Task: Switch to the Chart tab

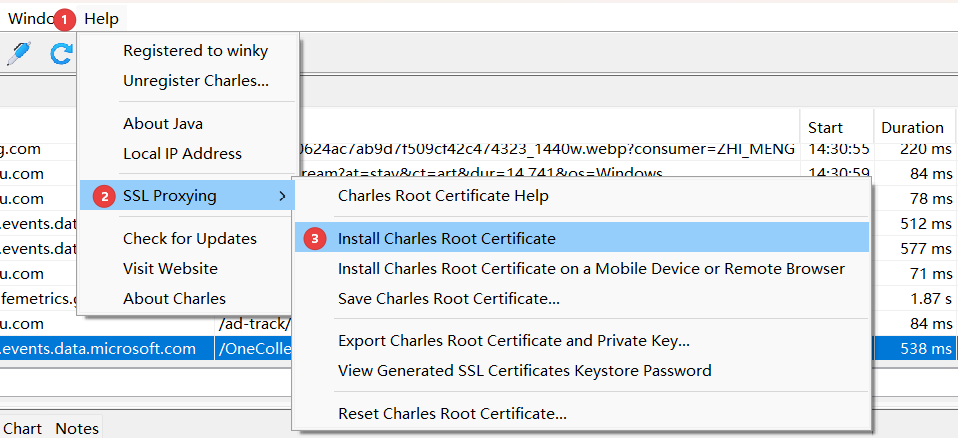Action: point(23,428)
